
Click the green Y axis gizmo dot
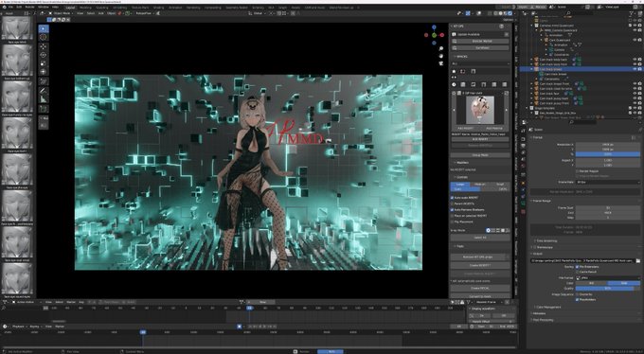[x=434, y=35]
